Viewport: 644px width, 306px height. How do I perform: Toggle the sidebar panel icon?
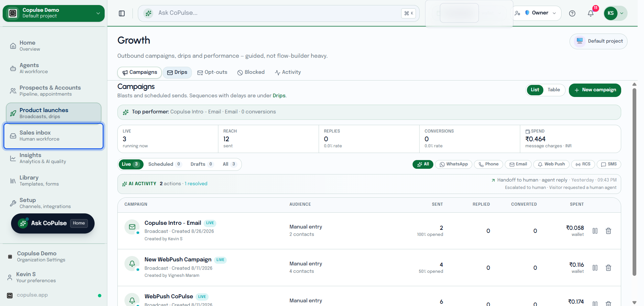tap(122, 13)
